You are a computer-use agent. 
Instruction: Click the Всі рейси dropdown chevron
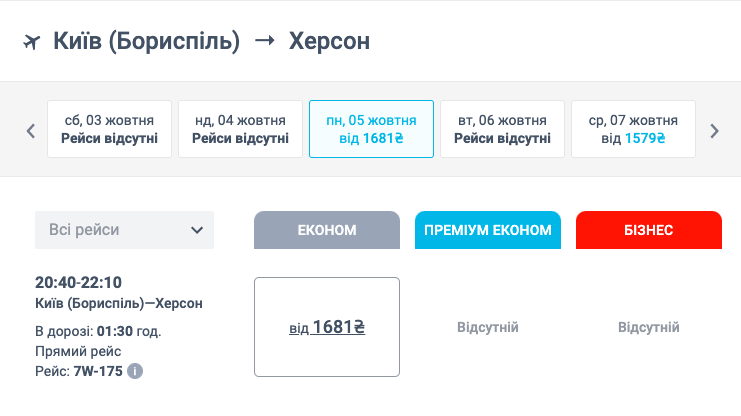(x=197, y=230)
